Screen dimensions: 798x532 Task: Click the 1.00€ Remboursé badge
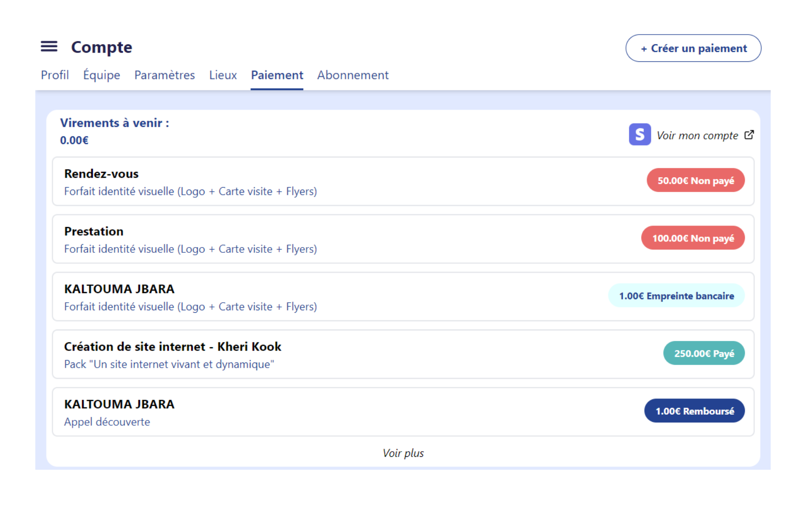[x=694, y=411]
